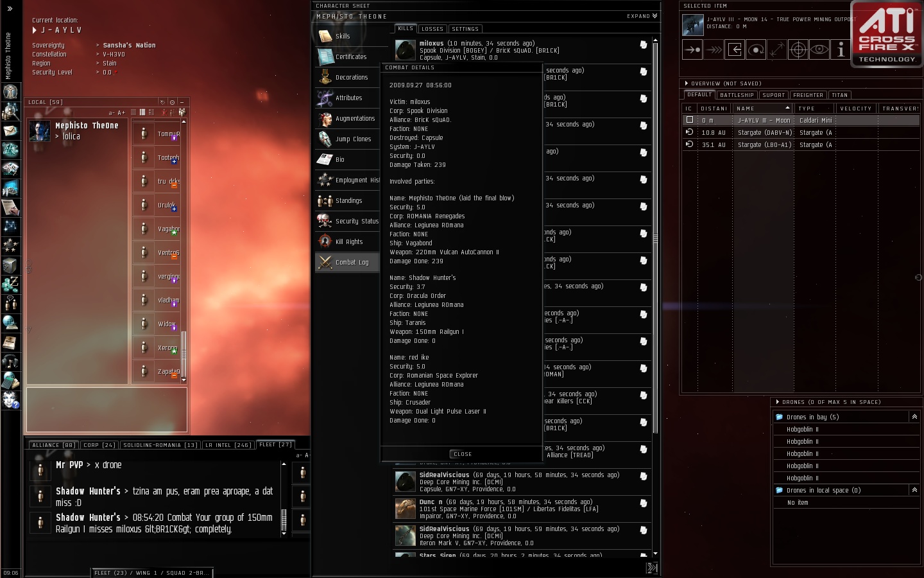Switch to the SolidLine-Romania chat tab

[160, 445]
